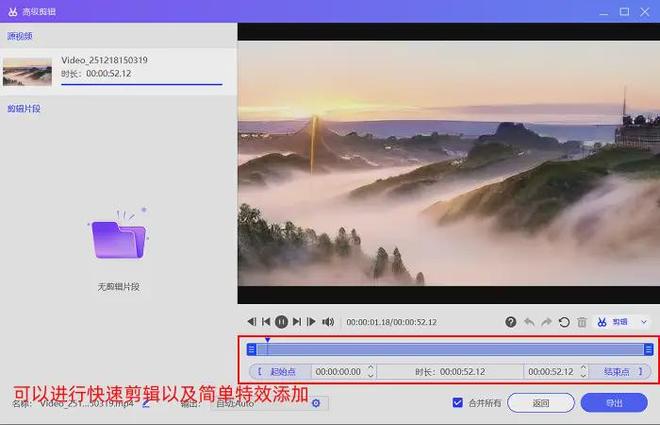Screen dimensions: 660x425
Task: Open the 剪辑 mode dropdown
Action: [x=622, y=322]
